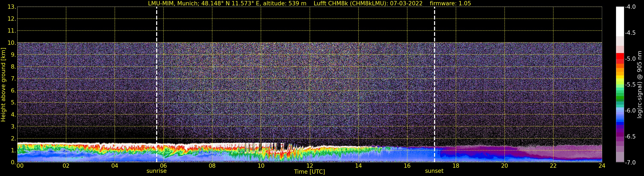Select the "sunset" label under the time axis
Screen dimensions: 644x176
click(x=434, y=171)
